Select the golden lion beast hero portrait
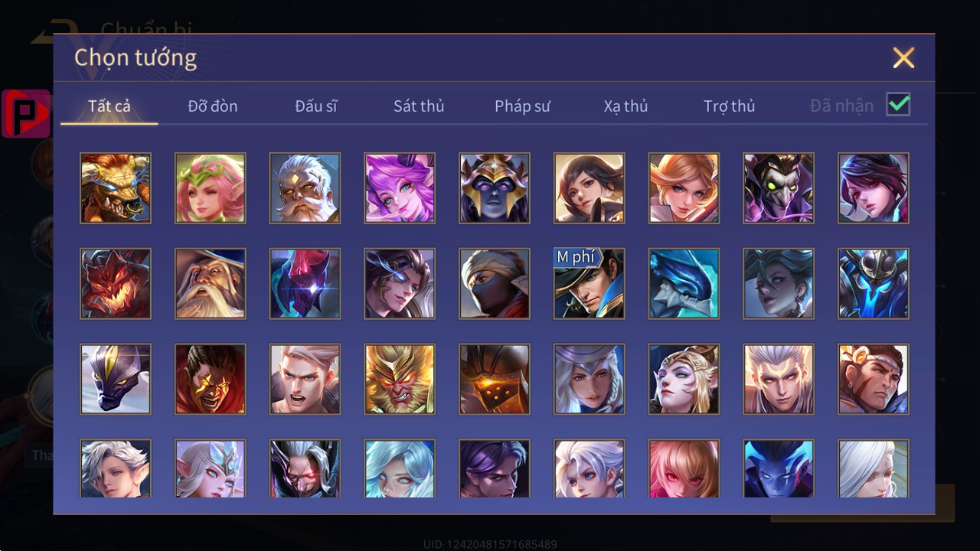Viewport: 980px width, 551px height. (x=116, y=188)
